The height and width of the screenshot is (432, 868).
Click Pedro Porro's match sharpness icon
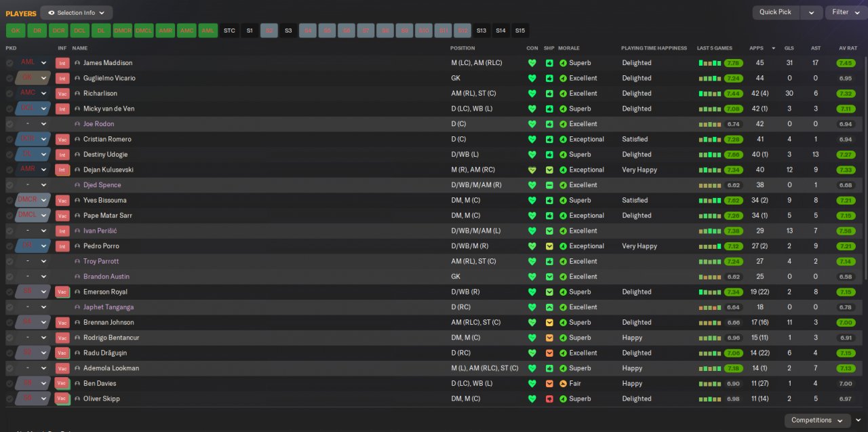coord(549,246)
